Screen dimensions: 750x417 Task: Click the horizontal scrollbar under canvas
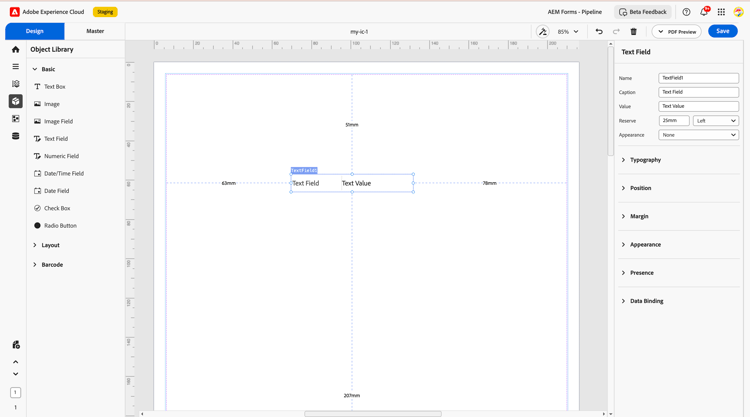click(x=373, y=414)
